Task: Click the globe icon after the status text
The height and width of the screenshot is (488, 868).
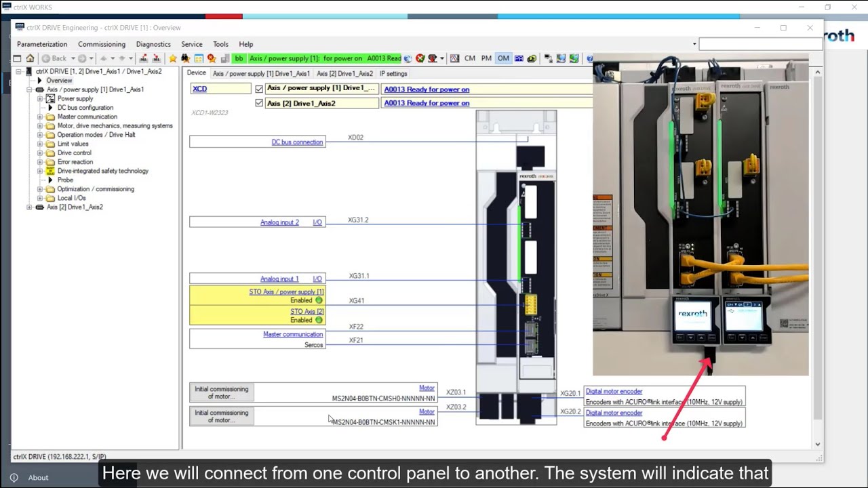Action: [408, 58]
